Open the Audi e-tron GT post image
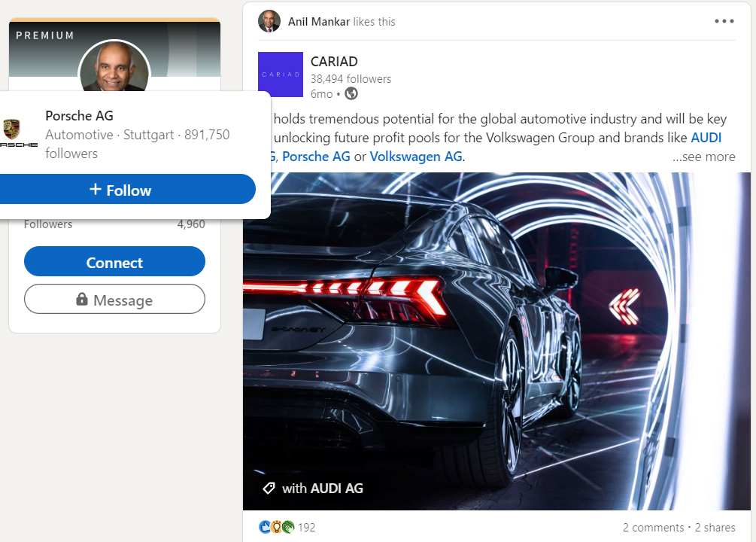 click(x=496, y=339)
